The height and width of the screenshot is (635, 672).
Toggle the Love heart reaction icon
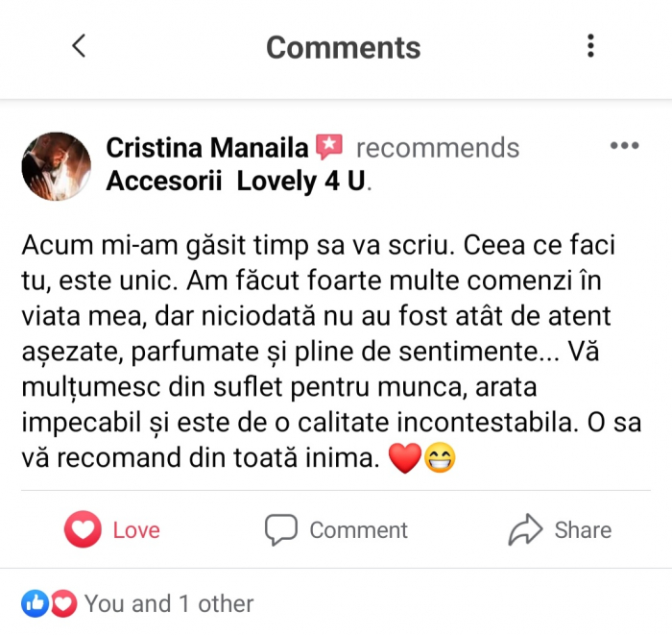point(83,529)
